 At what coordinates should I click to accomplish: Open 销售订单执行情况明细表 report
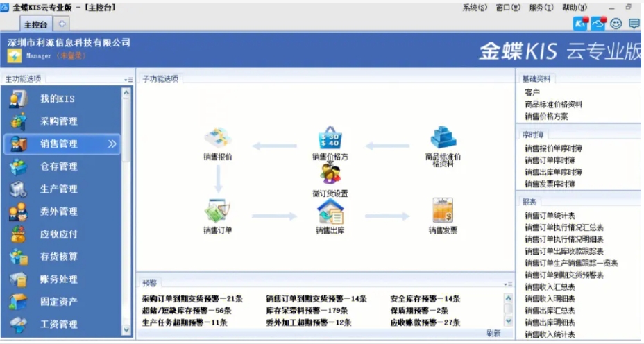(564, 240)
